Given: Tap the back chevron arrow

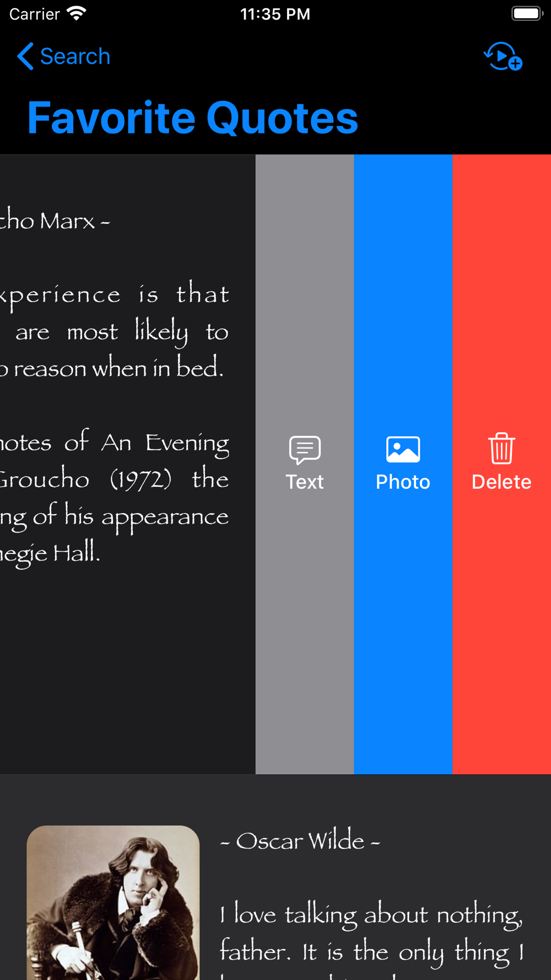Looking at the screenshot, I should 25,56.
